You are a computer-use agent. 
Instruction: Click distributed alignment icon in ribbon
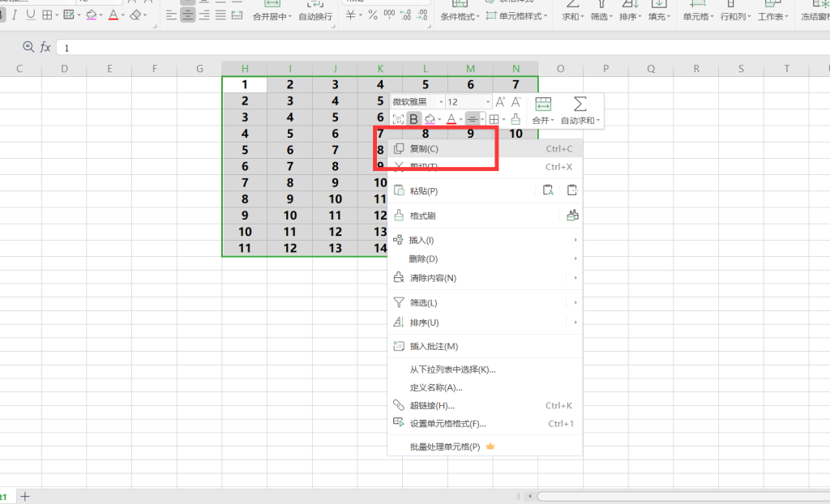click(237, 15)
